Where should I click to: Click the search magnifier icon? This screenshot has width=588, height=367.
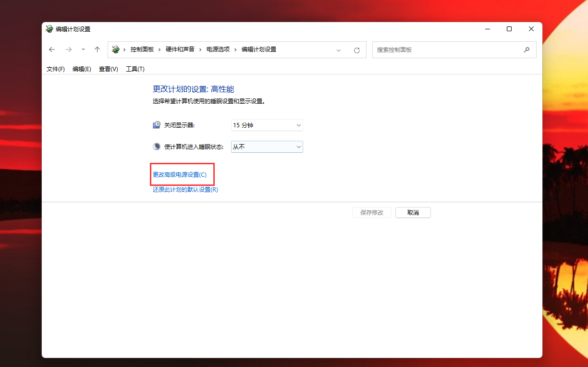527,49
